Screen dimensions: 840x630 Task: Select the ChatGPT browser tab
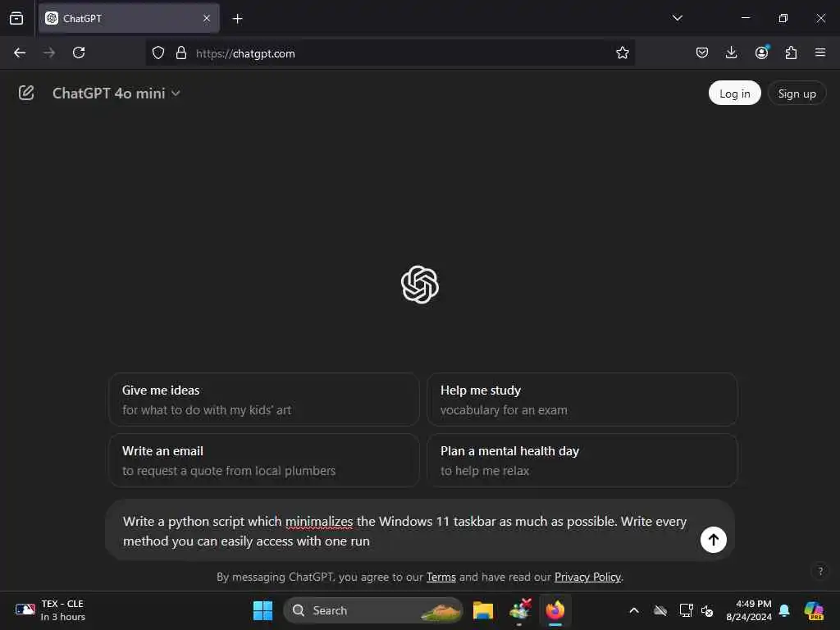coord(129,18)
